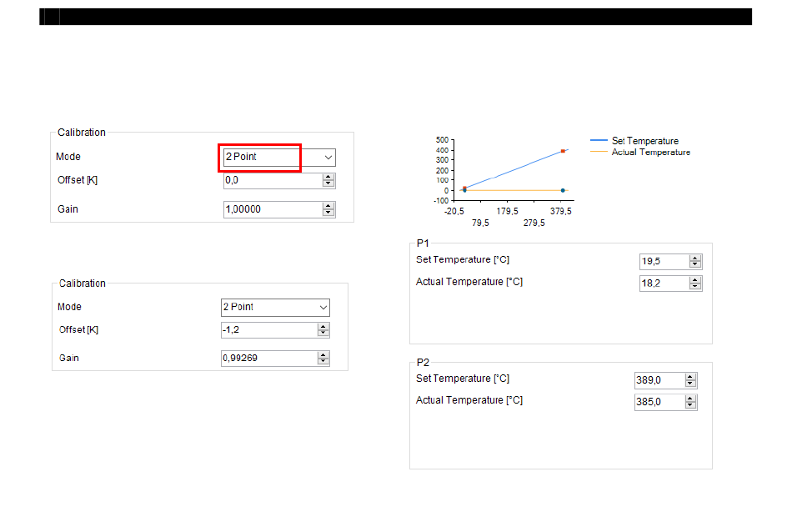Viewport: 792px width, 532px height.
Task: Decrease upper Gain 1,00000 with down arrow
Action: 328,212
